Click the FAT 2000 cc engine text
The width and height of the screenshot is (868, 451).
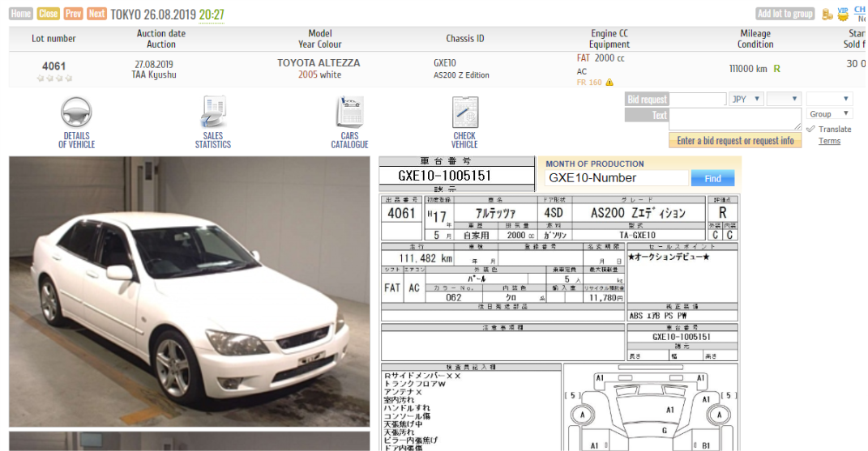[x=601, y=58]
